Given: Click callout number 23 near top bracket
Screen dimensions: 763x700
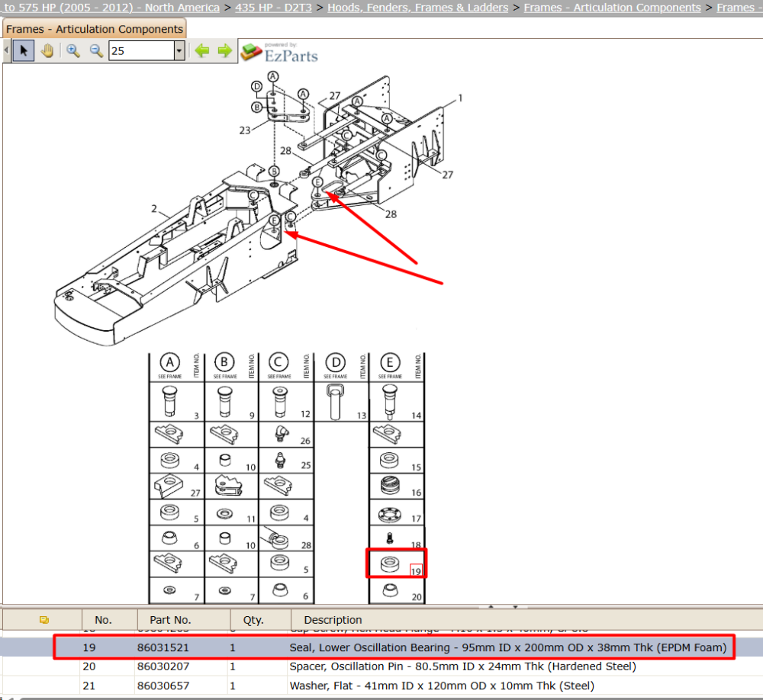Looking at the screenshot, I should tap(245, 130).
